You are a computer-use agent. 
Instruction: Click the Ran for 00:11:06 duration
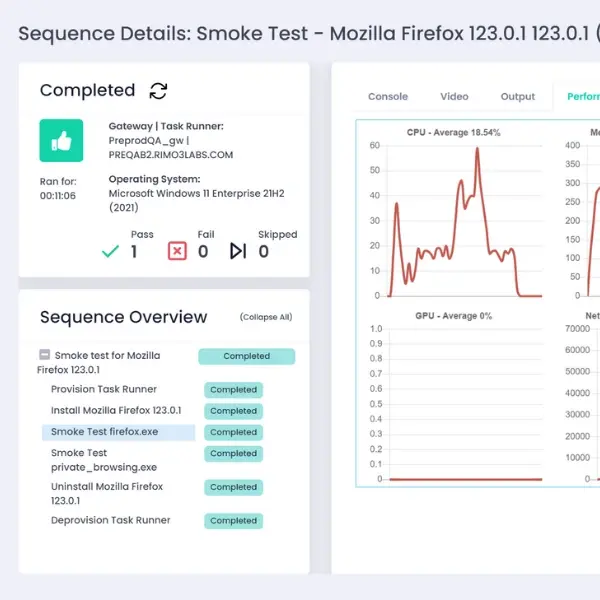[58, 189]
